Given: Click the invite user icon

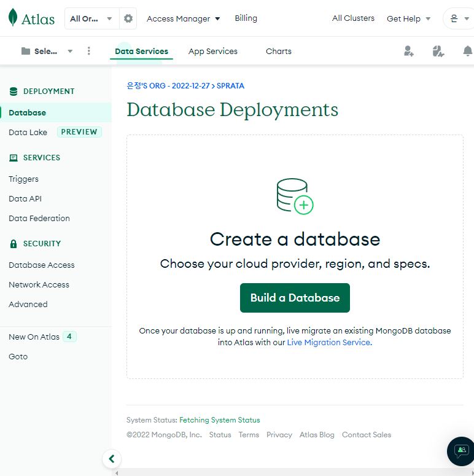Looking at the screenshot, I should (408, 51).
